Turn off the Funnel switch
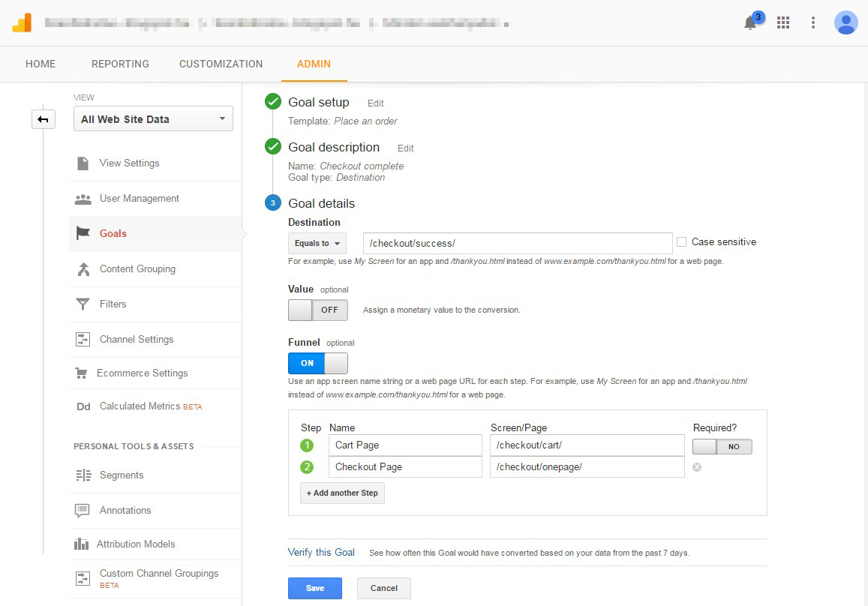868x606 pixels. tap(318, 363)
